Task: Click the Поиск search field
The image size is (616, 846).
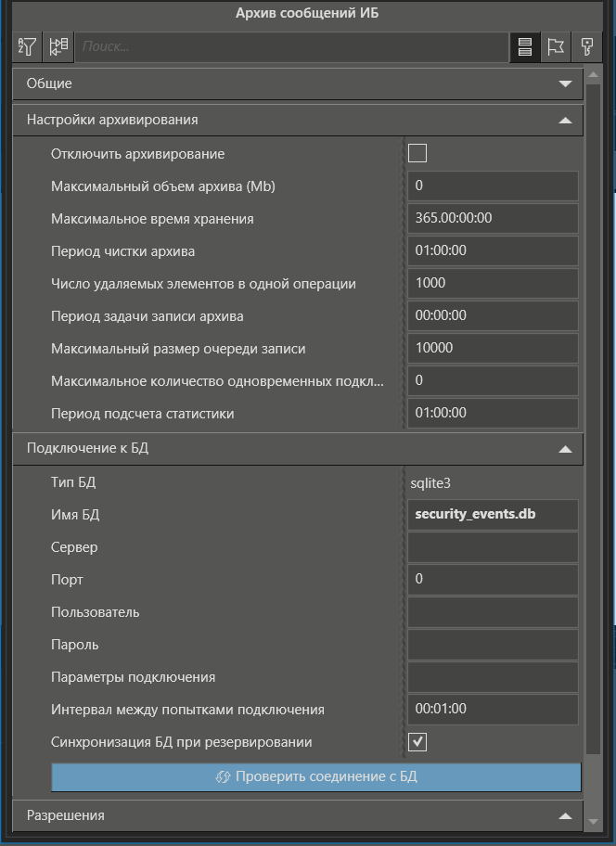Action: click(290, 46)
